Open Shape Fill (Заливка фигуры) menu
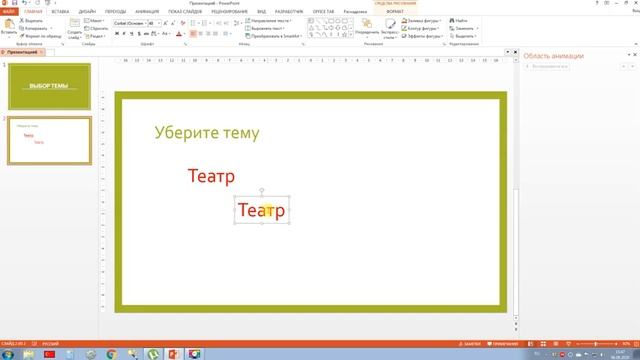This screenshot has width=640, height=360. click(x=421, y=20)
